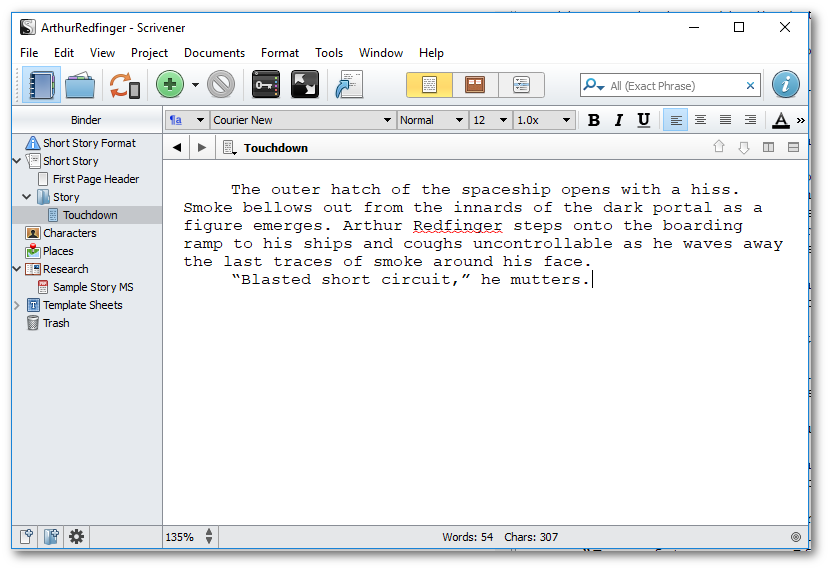Align text right
This screenshot has width=830, height=570.
click(750, 120)
